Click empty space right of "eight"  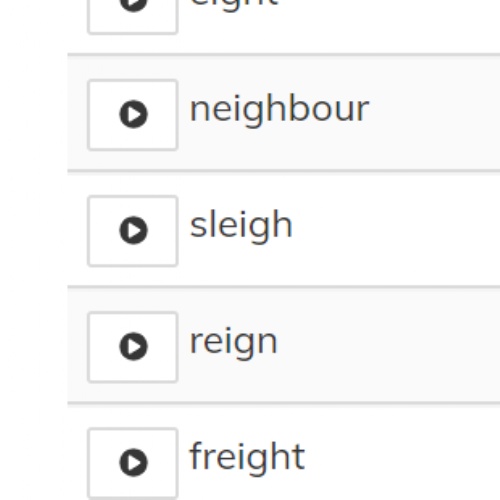390,20
